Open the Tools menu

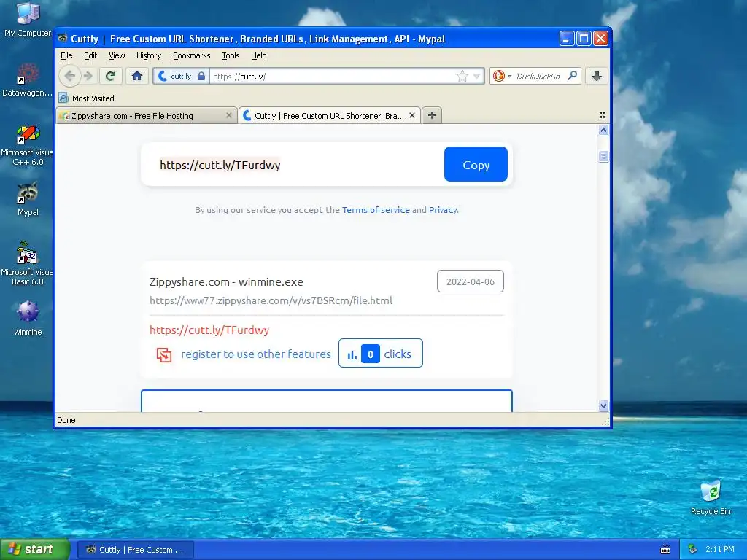coord(231,55)
